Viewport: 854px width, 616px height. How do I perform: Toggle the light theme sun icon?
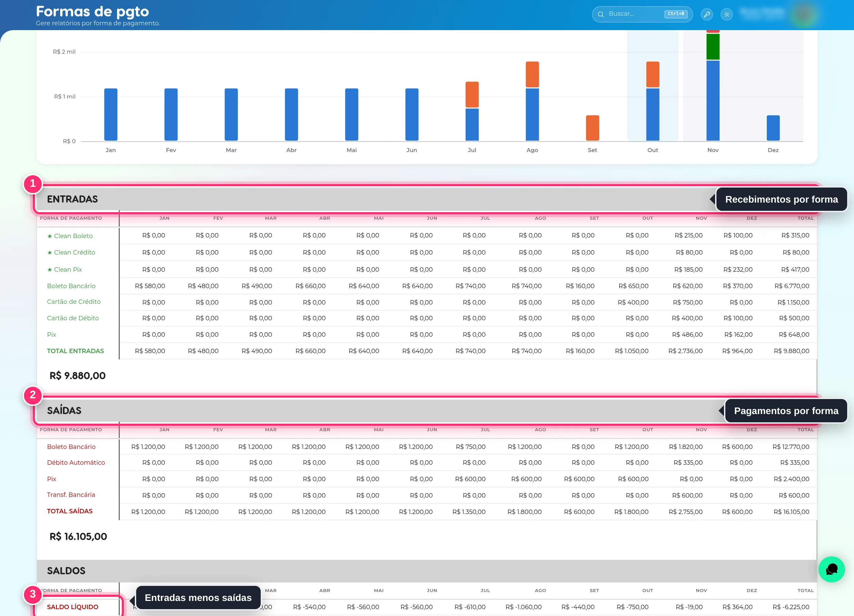pos(726,14)
